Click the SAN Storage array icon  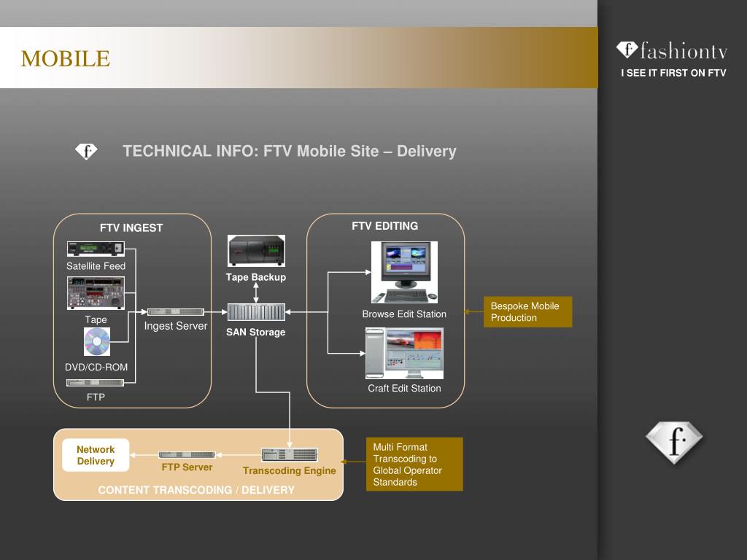256,312
